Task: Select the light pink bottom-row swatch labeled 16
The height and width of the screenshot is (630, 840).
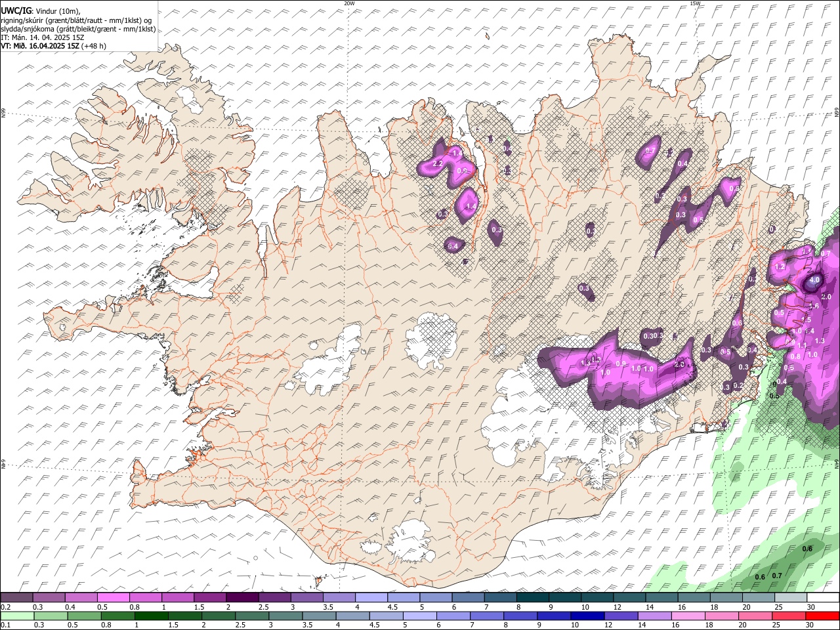Action: (687, 616)
